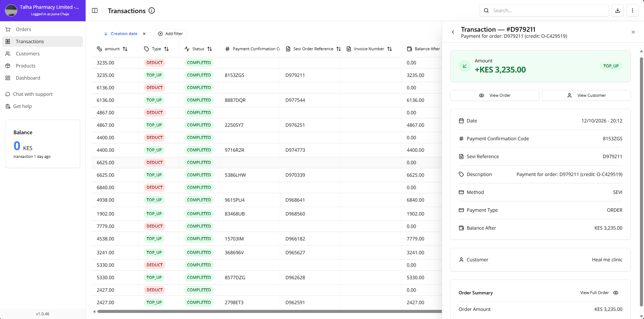This screenshot has width=644, height=319.
Task: Click View Customer button
Action: [586, 95]
